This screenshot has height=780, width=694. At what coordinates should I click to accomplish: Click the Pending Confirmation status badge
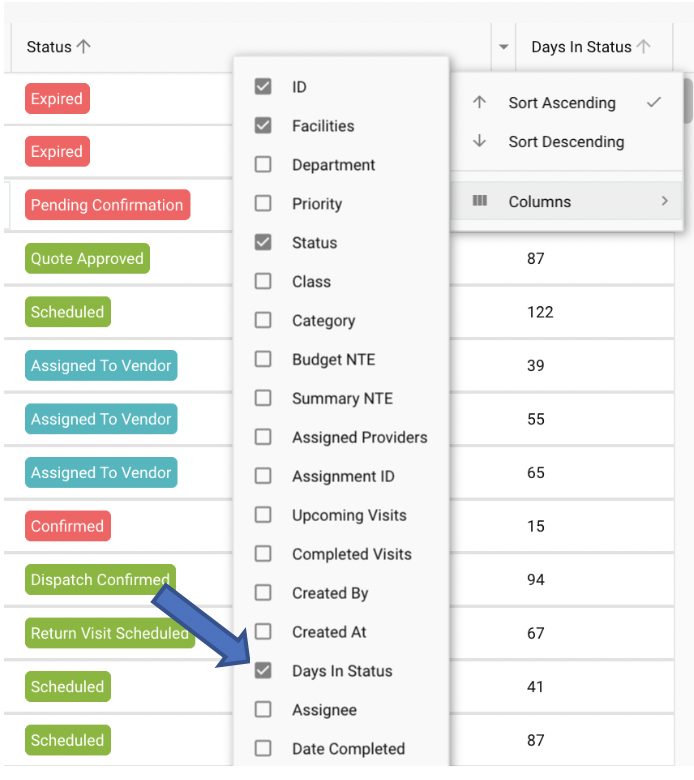107,205
